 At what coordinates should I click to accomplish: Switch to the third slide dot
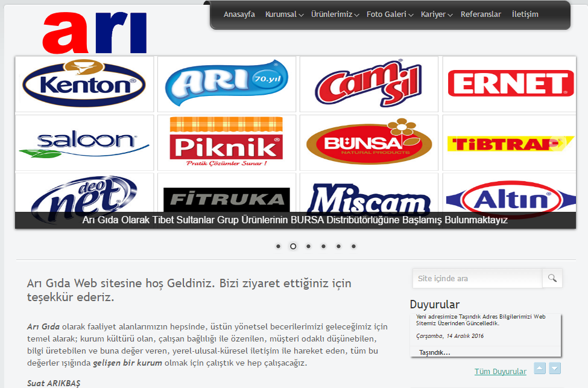[308, 246]
